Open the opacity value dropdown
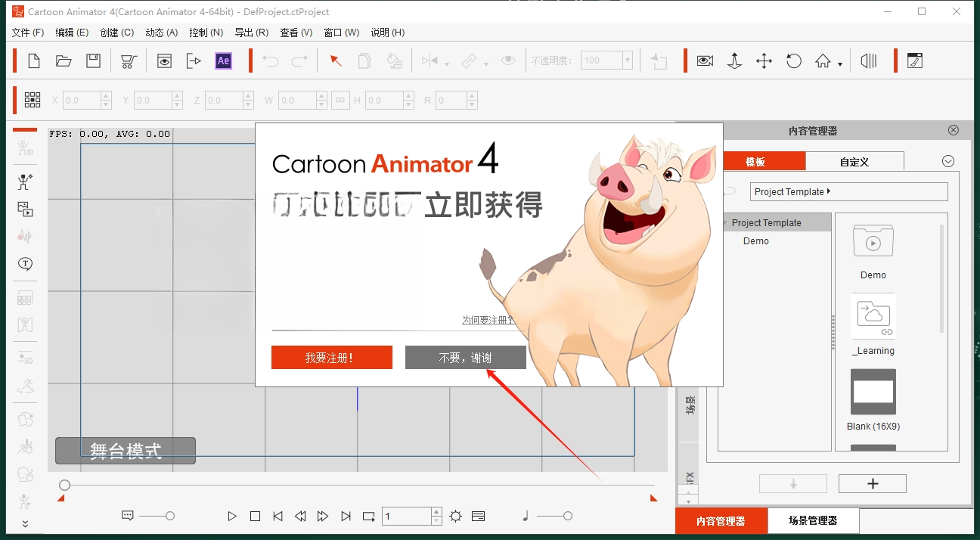Image resolution: width=980 pixels, height=540 pixels. click(627, 61)
